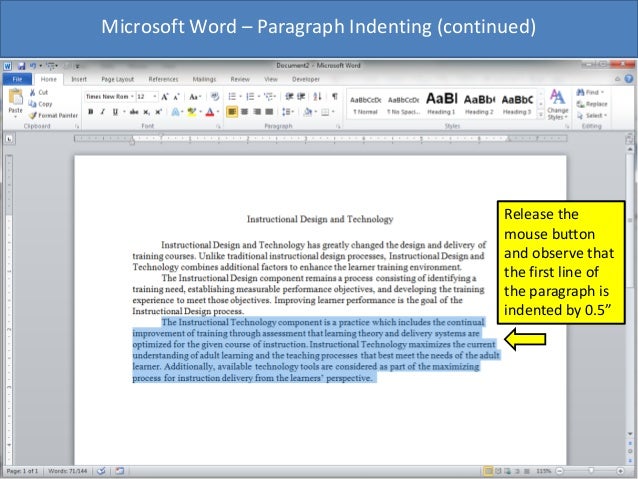638x479 pixels.
Task: Click the macro recording icon in status bar
Action: click(x=119, y=471)
